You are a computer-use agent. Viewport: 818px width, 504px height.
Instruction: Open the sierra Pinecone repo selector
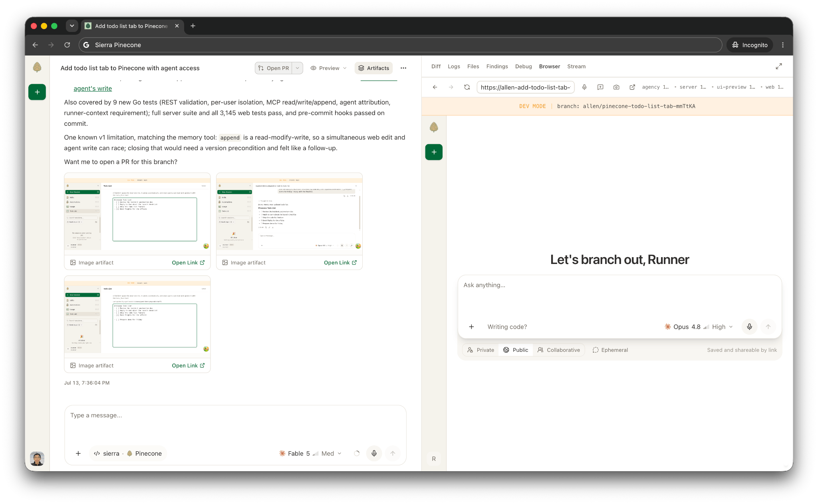pos(128,453)
